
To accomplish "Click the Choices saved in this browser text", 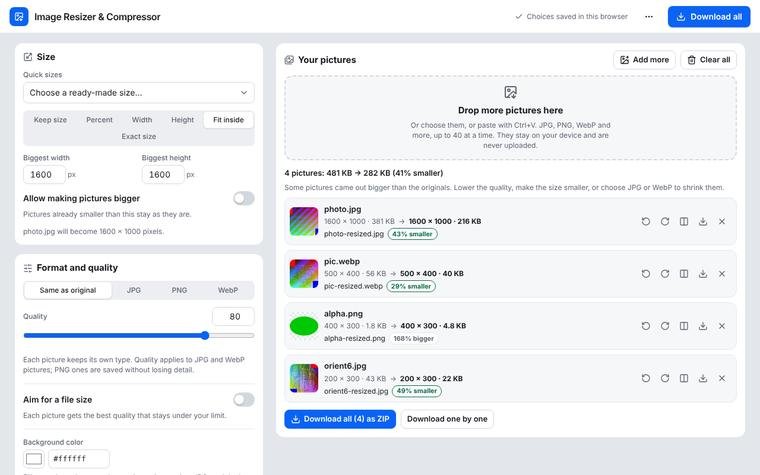I will 577,16.
